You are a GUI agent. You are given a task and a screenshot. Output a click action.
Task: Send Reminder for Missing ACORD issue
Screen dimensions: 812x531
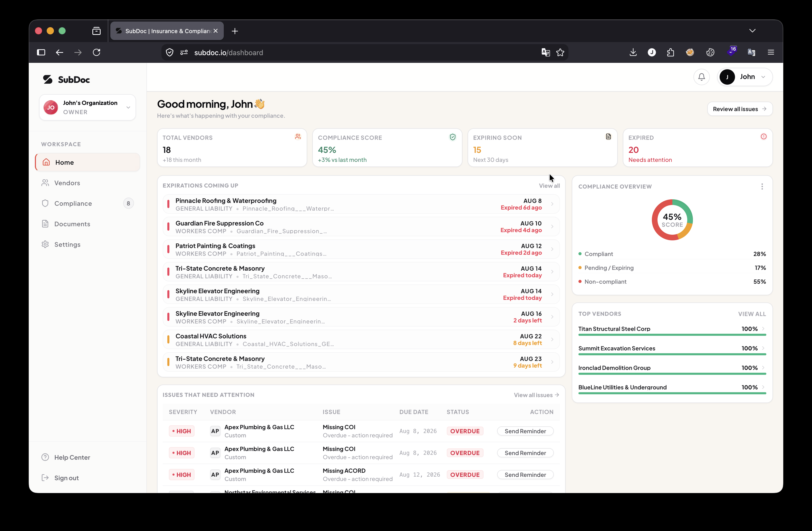[x=525, y=475]
